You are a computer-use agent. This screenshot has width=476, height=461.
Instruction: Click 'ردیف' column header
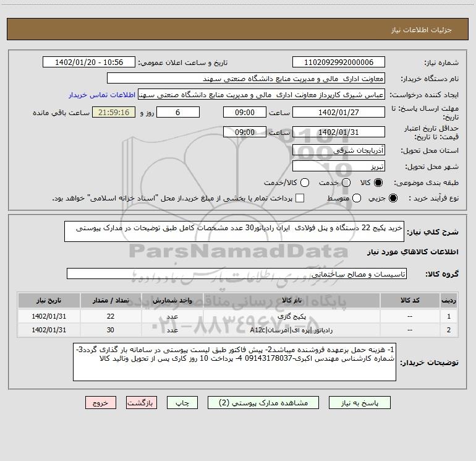(x=449, y=300)
